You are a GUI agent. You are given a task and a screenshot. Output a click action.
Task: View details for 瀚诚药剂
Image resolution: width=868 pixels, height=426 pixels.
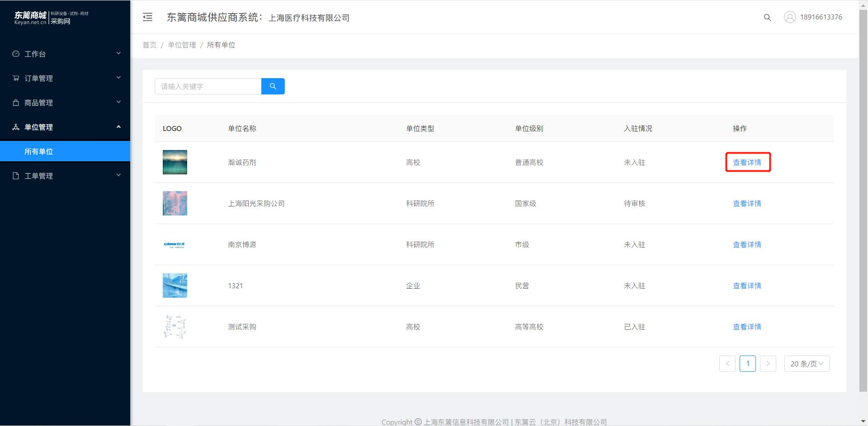tap(747, 162)
